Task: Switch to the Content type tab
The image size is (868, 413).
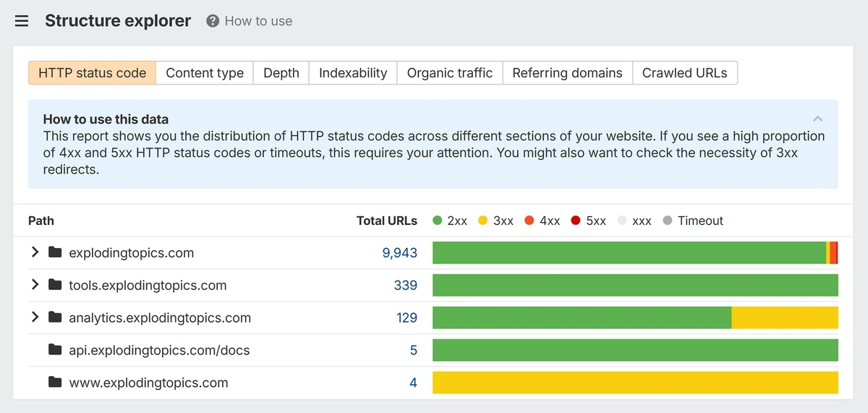Action: click(x=205, y=73)
